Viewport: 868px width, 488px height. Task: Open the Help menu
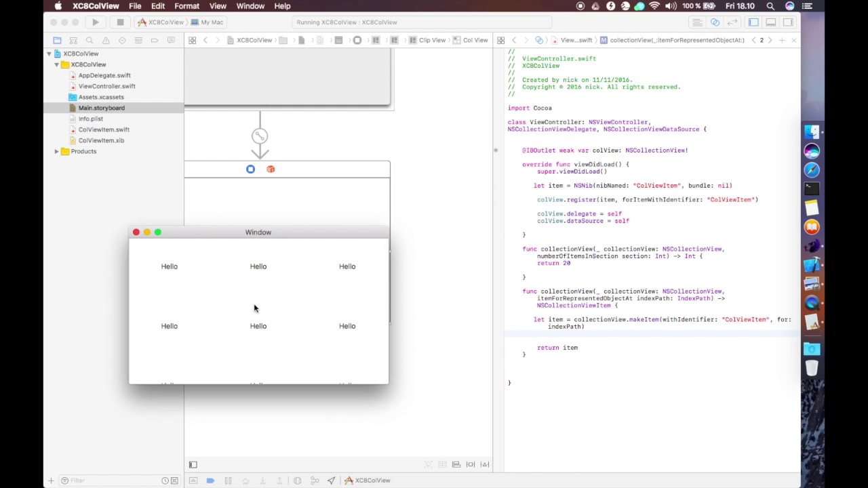282,6
